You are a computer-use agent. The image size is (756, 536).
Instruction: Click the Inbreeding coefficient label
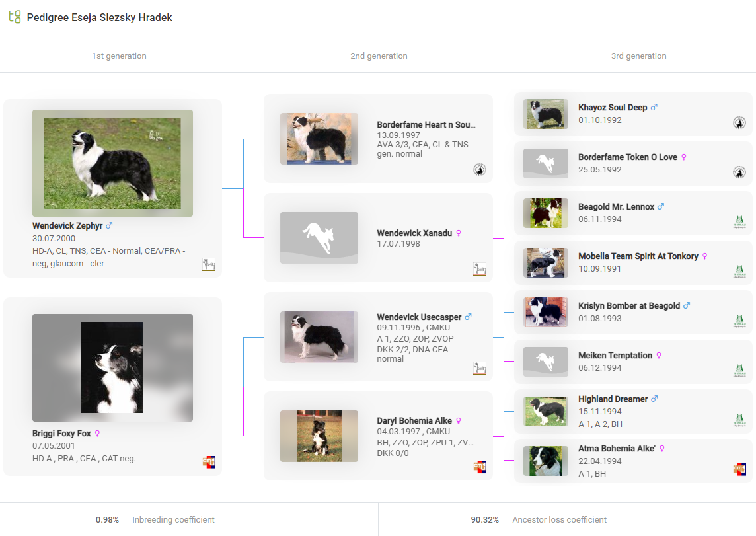pos(173,520)
